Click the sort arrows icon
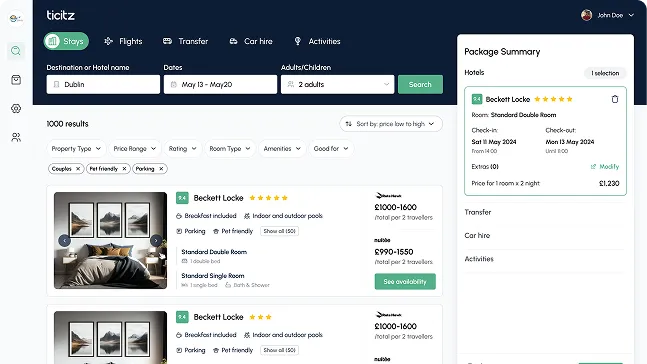Viewport: 647px width, 364px height. 349,124
